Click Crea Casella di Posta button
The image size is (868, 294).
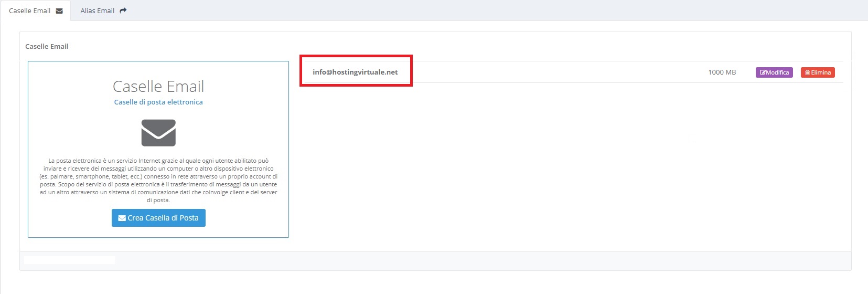(x=158, y=218)
